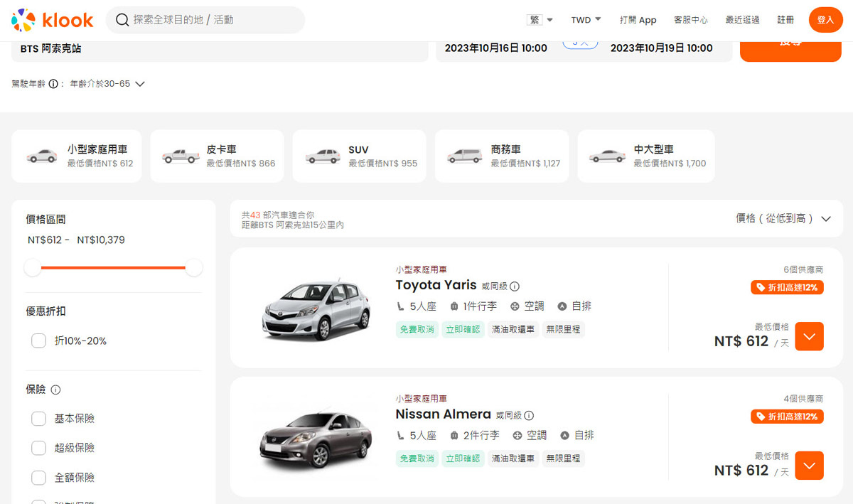Screen dimensions: 853x504
Task: Open the Nissan Almera car title
Action: pyautogui.click(x=443, y=414)
